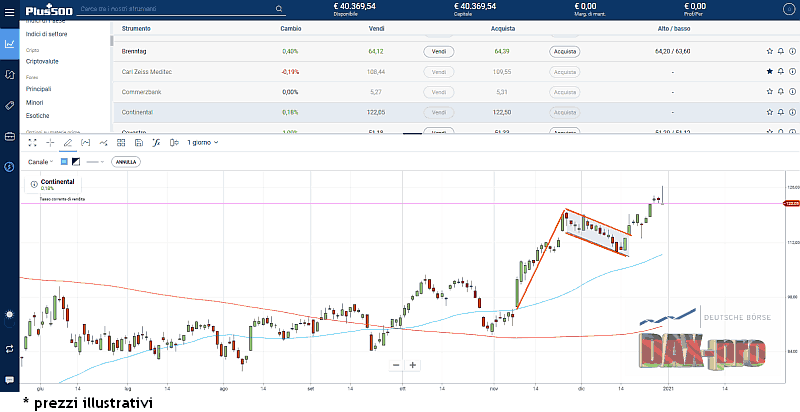The image size is (800, 412).
Task: Click the Strumento column header
Action: tap(136, 29)
